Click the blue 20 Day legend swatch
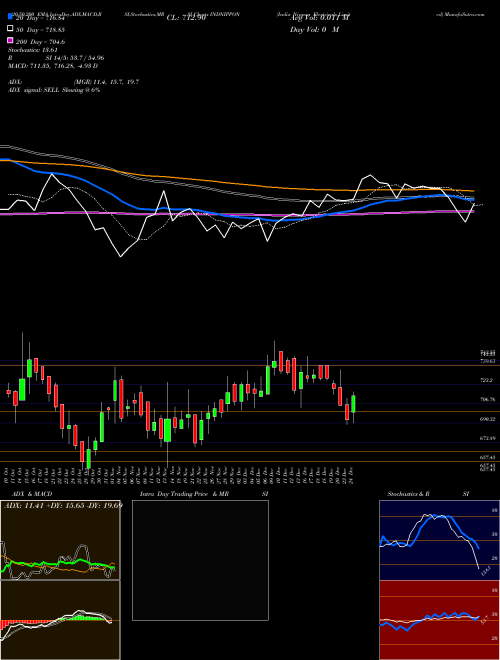 [11, 18]
